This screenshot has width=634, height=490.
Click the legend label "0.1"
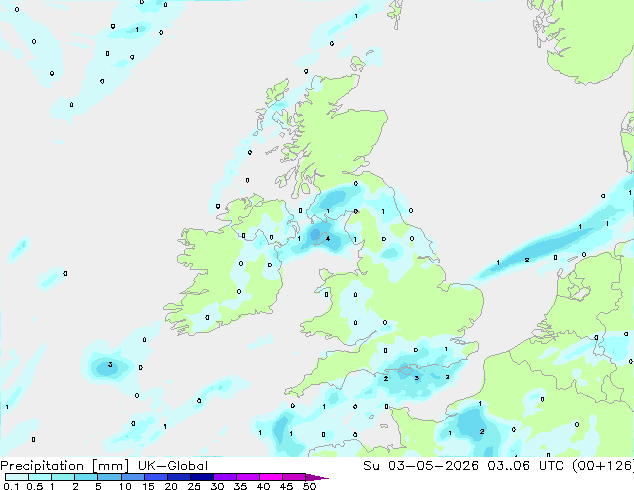[12, 486]
